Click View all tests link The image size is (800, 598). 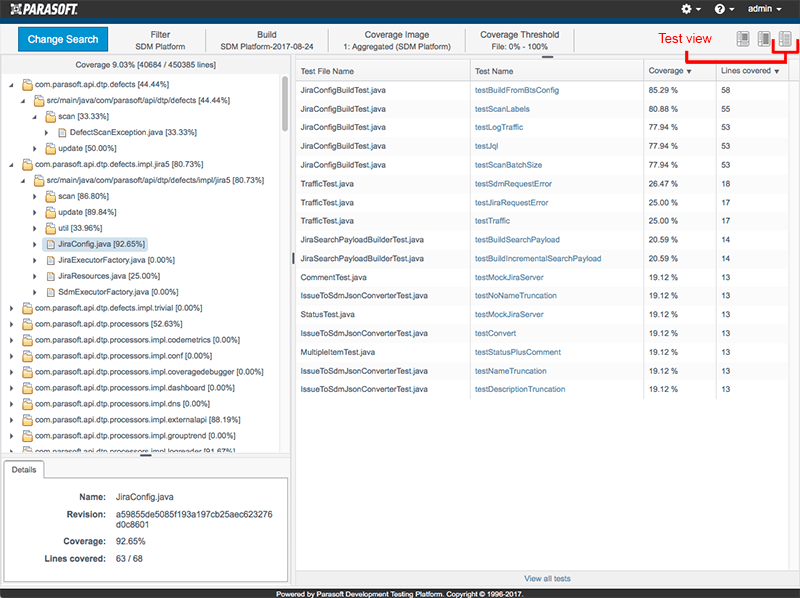pyautogui.click(x=547, y=579)
